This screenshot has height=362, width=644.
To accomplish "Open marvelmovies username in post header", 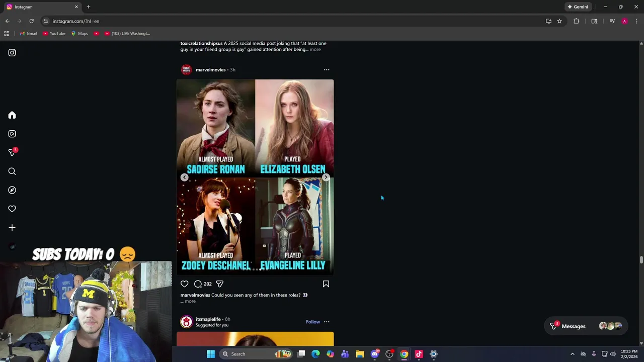I will 210,70.
